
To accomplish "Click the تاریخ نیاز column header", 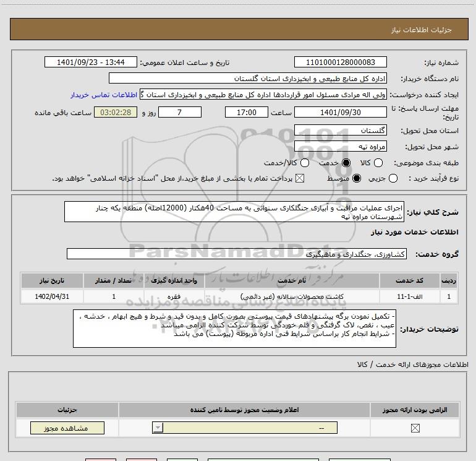I will pos(52,280).
